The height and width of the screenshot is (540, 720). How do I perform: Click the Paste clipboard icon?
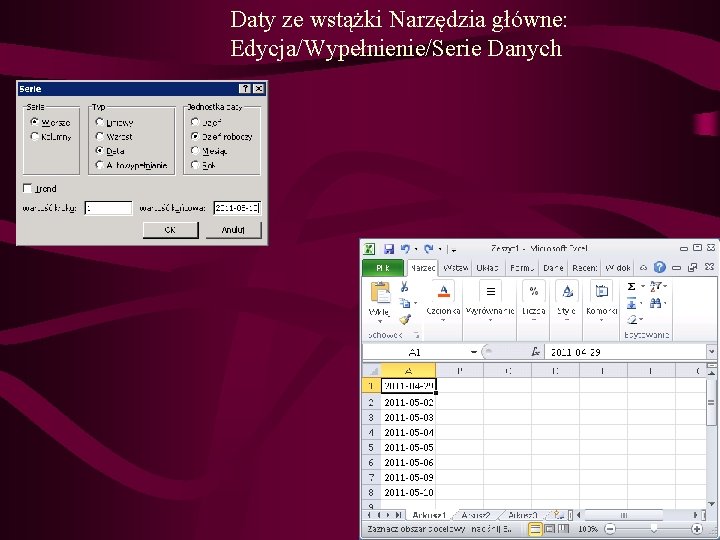click(x=380, y=292)
